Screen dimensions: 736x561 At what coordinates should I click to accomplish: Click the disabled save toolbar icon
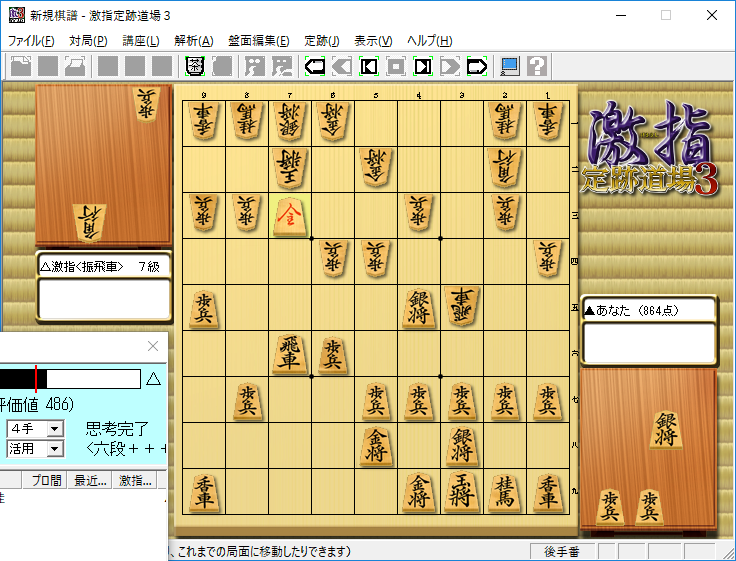(48, 66)
